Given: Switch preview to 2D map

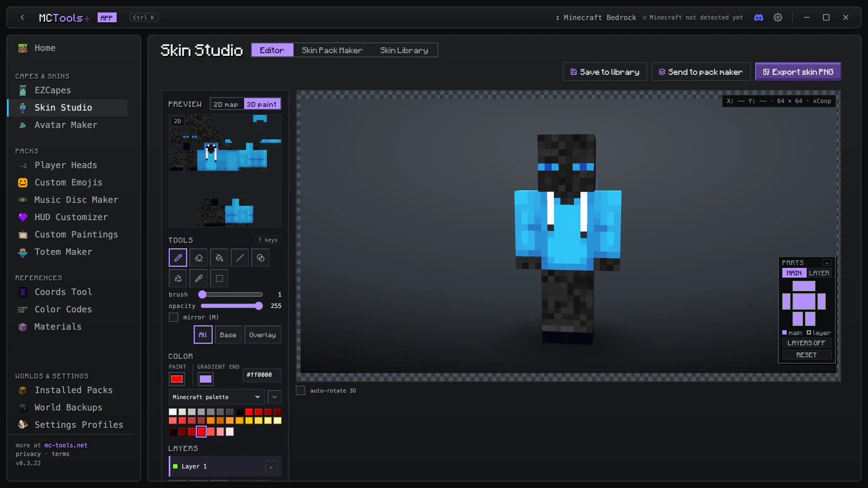Looking at the screenshot, I should point(226,104).
